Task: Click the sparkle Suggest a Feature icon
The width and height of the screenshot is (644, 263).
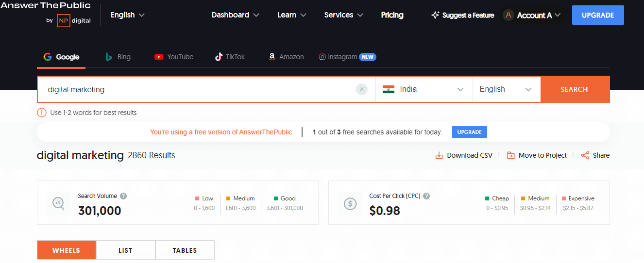Action: pyautogui.click(x=435, y=15)
